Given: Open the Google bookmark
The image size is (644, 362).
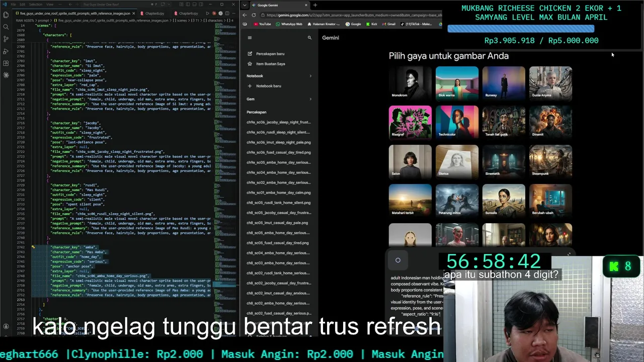Looking at the screenshot, I should pos(353,24).
